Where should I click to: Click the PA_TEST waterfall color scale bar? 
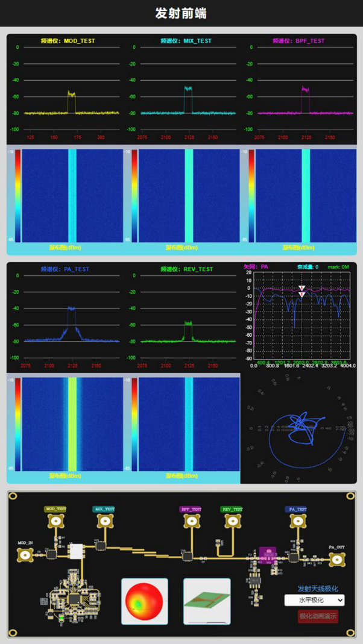pyautogui.click(x=18, y=425)
